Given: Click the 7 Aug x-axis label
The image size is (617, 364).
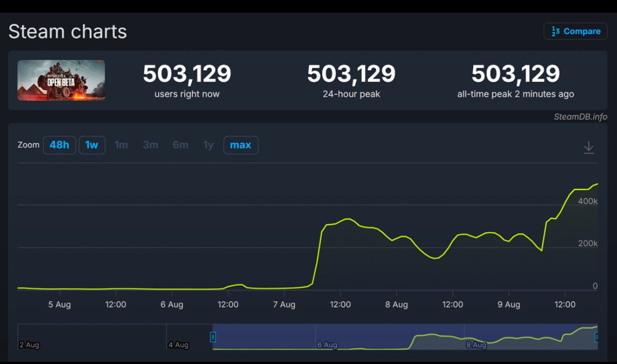Looking at the screenshot, I should [x=284, y=304].
